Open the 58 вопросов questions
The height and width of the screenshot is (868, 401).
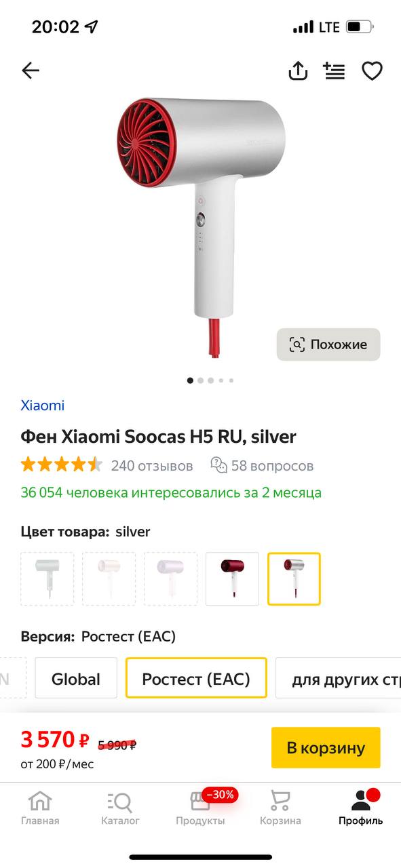(x=262, y=466)
